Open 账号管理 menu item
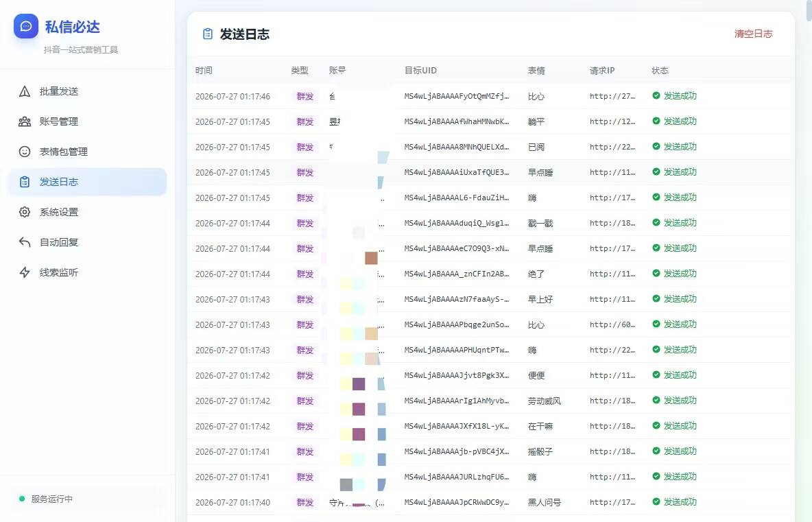812x522 pixels. coord(88,121)
